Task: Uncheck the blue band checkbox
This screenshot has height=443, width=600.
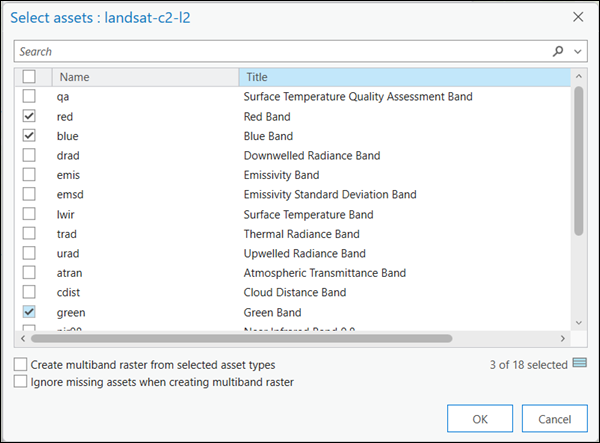Action: tap(29, 136)
